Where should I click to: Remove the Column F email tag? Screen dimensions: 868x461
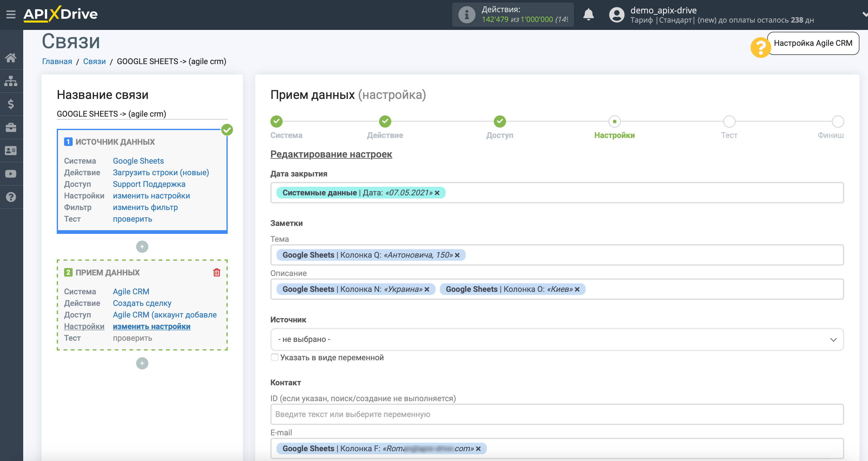tap(478, 449)
